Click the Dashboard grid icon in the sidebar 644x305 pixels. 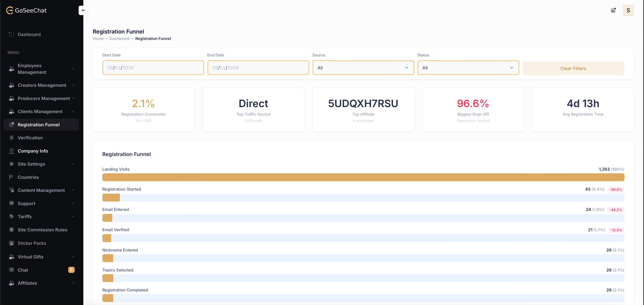[11, 35]
